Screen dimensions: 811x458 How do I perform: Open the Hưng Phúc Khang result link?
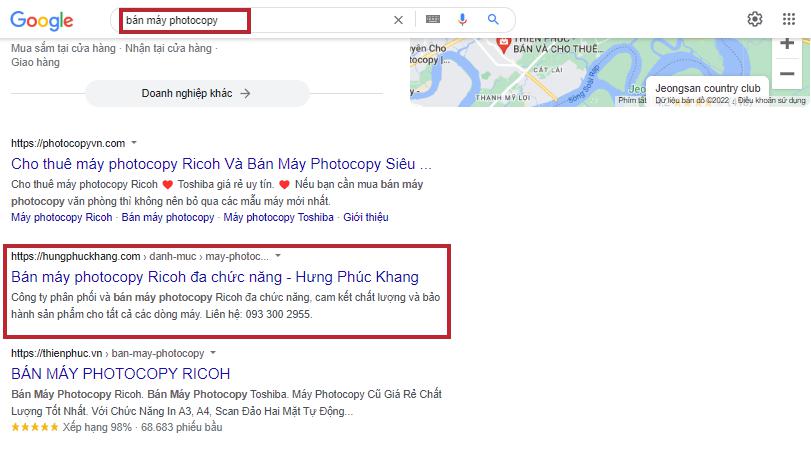(x=215, y=277)
